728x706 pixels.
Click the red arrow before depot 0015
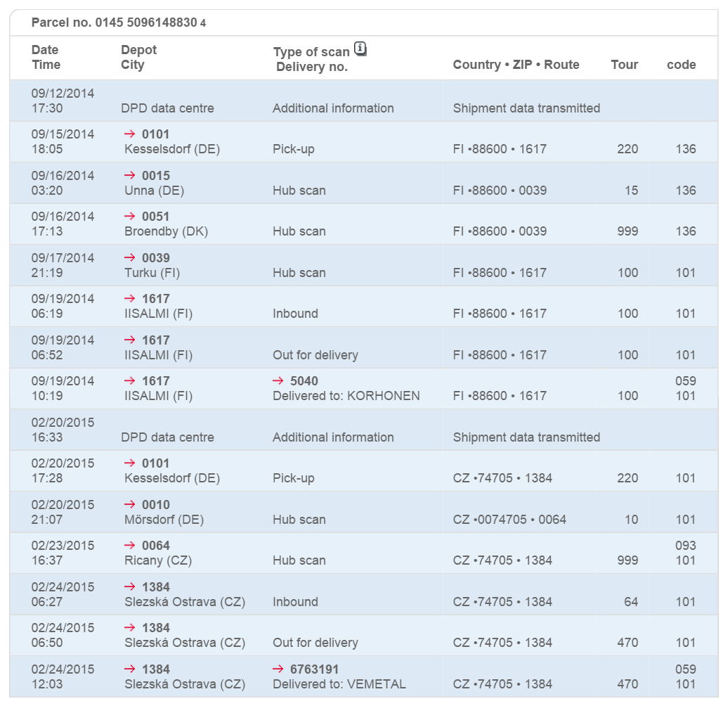[x=130, y=175]
